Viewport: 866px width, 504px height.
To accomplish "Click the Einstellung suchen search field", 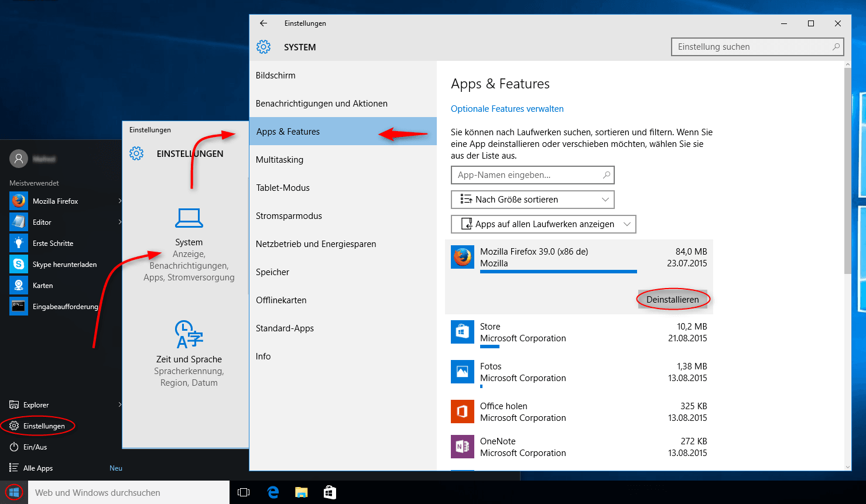I will (758, 47).
